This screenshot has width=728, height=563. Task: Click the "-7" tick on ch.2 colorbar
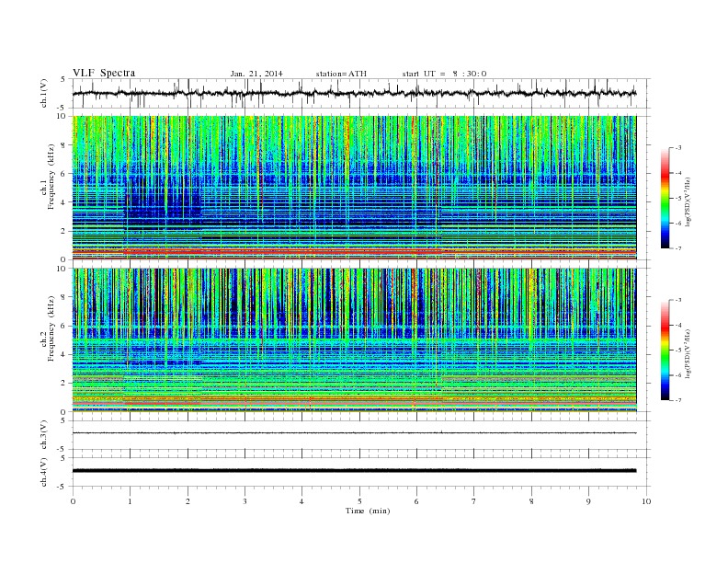(678, 400)
